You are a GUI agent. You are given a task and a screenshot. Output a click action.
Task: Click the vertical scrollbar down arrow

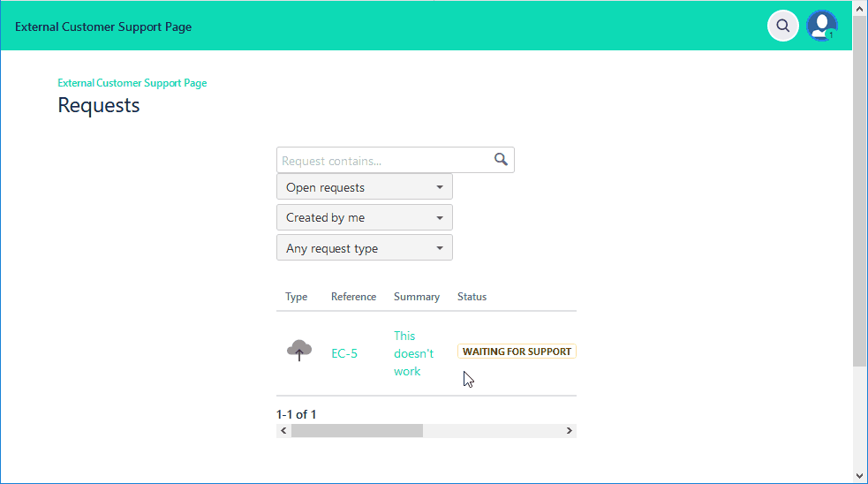tap(860, 476)
